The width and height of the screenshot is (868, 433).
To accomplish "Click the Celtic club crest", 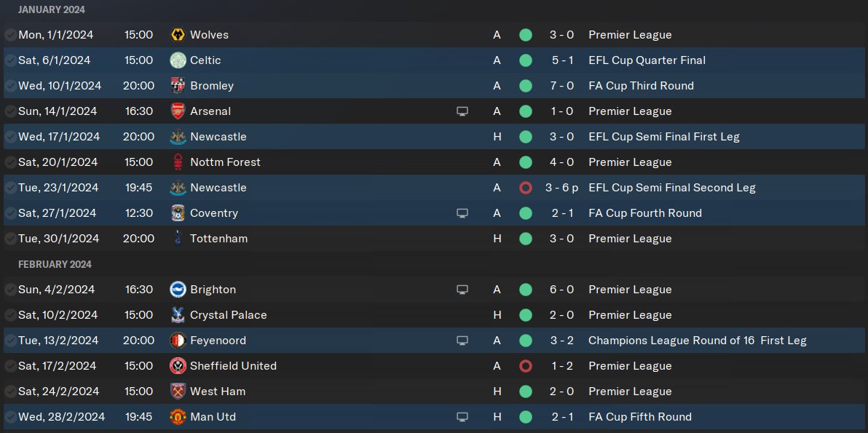I will click(x=178, y=60).
